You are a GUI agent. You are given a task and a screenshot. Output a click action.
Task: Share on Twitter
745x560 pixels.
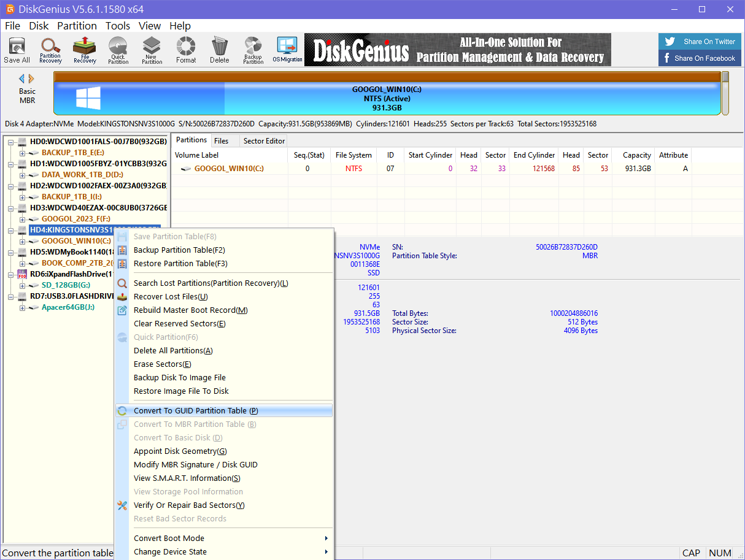tap(700, 42)
